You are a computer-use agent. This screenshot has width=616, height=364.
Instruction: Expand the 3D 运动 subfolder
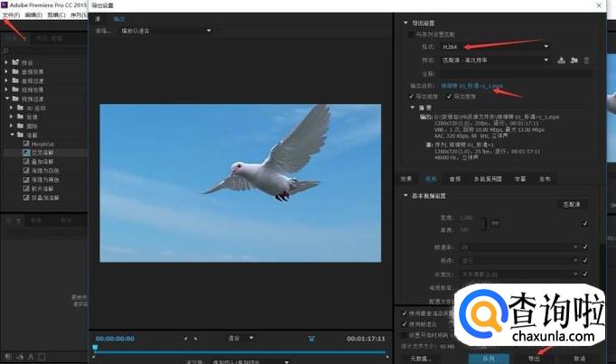(x=12, y=107)
